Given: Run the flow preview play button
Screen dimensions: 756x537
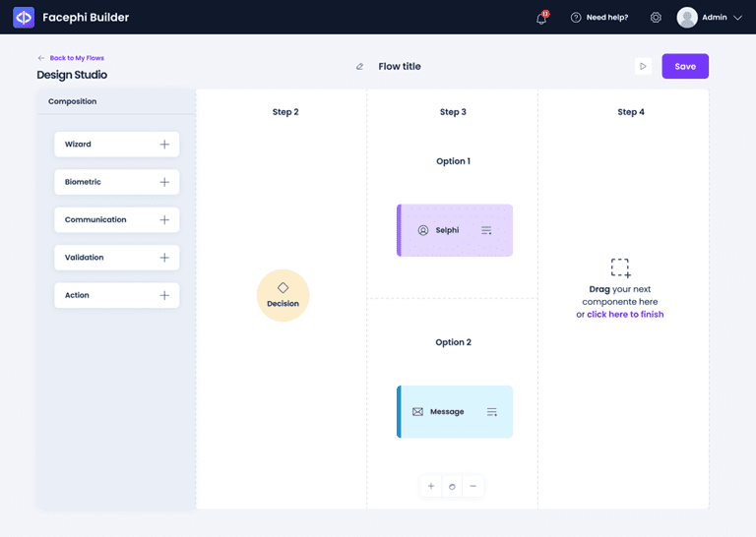Looking at the screenshot, I should coord(643,67).
